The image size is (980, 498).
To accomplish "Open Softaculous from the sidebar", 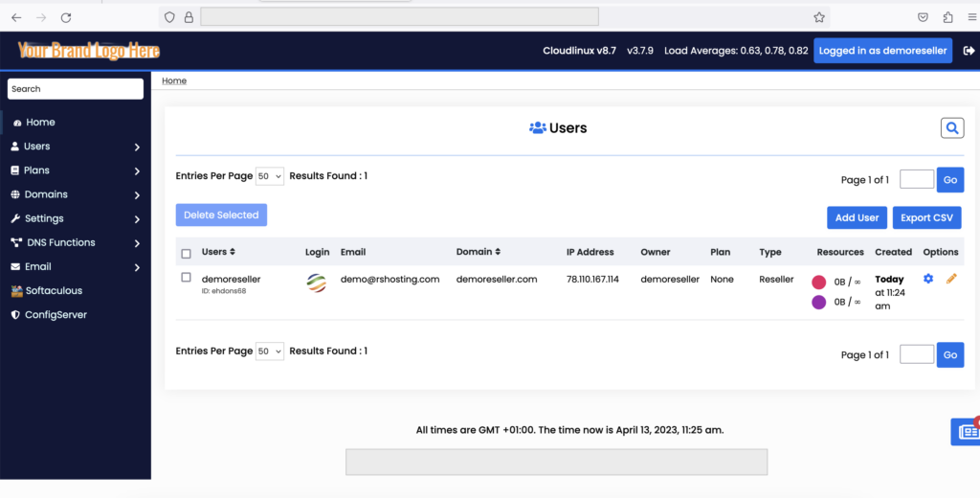I will coord(53,291).
